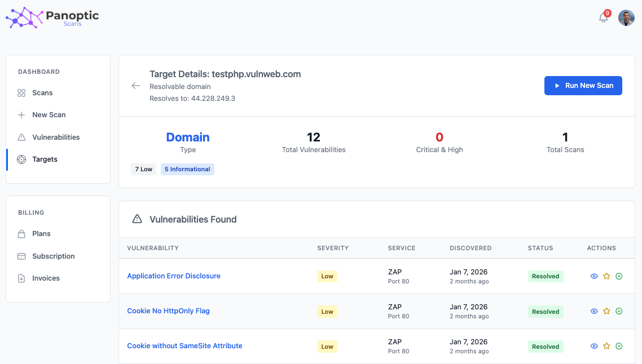
Task: Toggle resolved check for Application Error Disclosure
Action: tap(618, 276)
